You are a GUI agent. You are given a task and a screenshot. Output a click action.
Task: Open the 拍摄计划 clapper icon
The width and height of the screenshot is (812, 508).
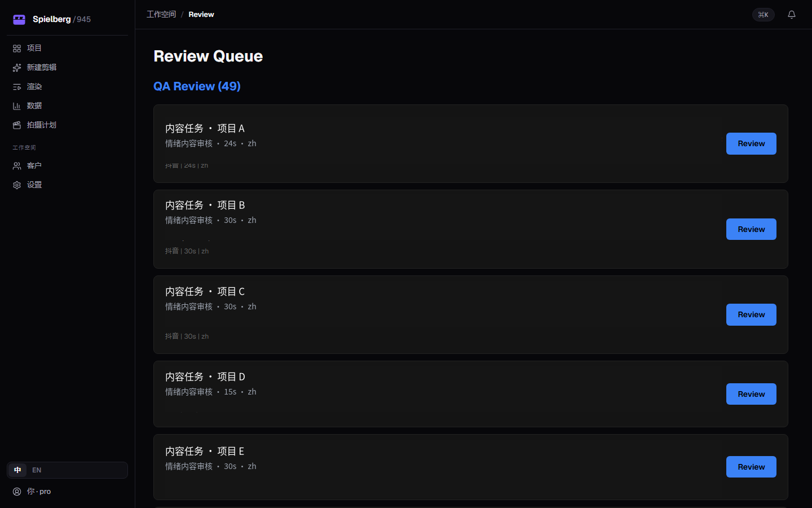tap(17, 125)
